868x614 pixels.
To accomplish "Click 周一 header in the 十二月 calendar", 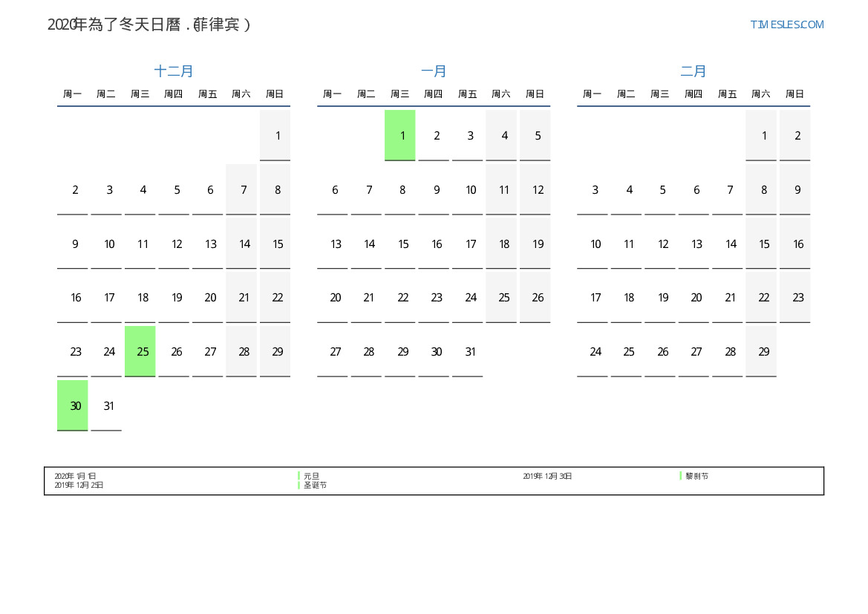I will click(73, 94).
